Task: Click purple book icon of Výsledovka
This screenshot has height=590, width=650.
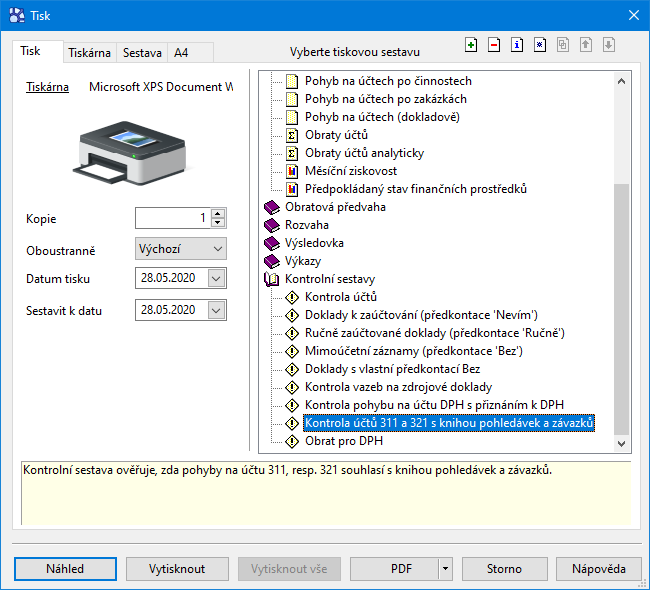Action: 272,243
